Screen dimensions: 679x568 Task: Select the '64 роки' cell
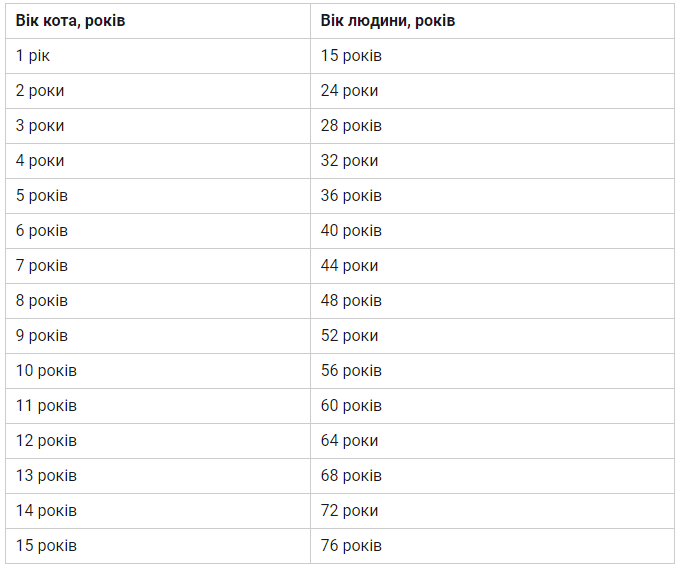point(349,441)
